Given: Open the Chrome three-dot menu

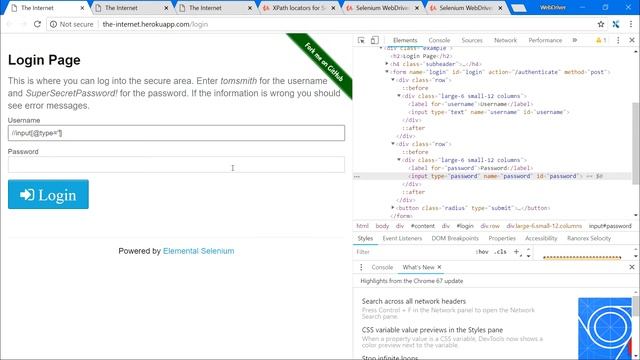Looking at the screenshot, I should (631, 24).
